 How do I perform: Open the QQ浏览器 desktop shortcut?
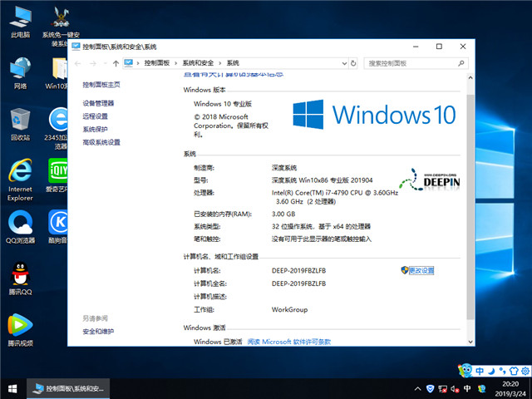coord(21,223)
